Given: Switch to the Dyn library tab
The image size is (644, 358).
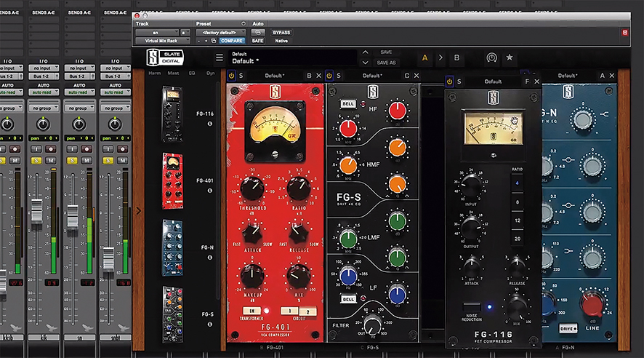Looking at the screenshot, I should pos(210,73).
